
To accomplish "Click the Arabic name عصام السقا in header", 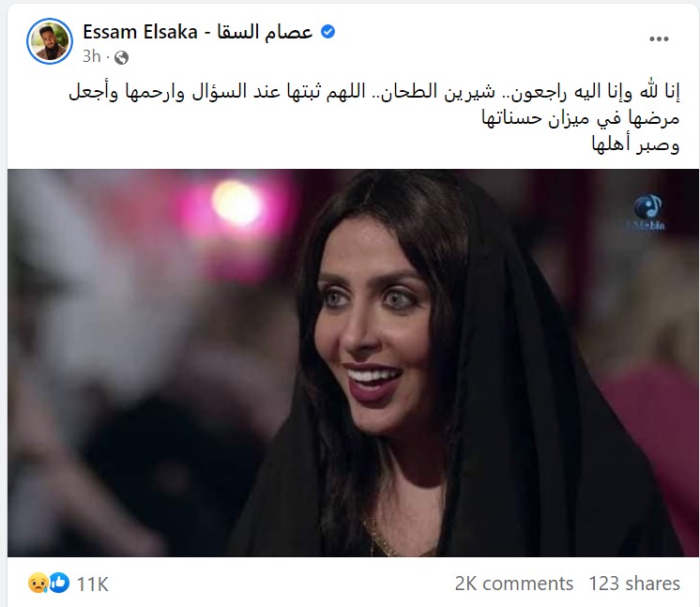I will [x=265, y=32].
